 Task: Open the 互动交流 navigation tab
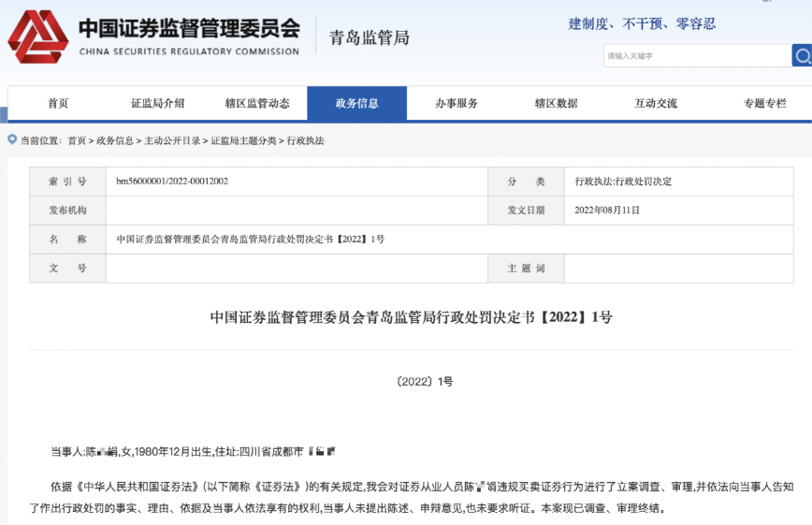[656, 103]
